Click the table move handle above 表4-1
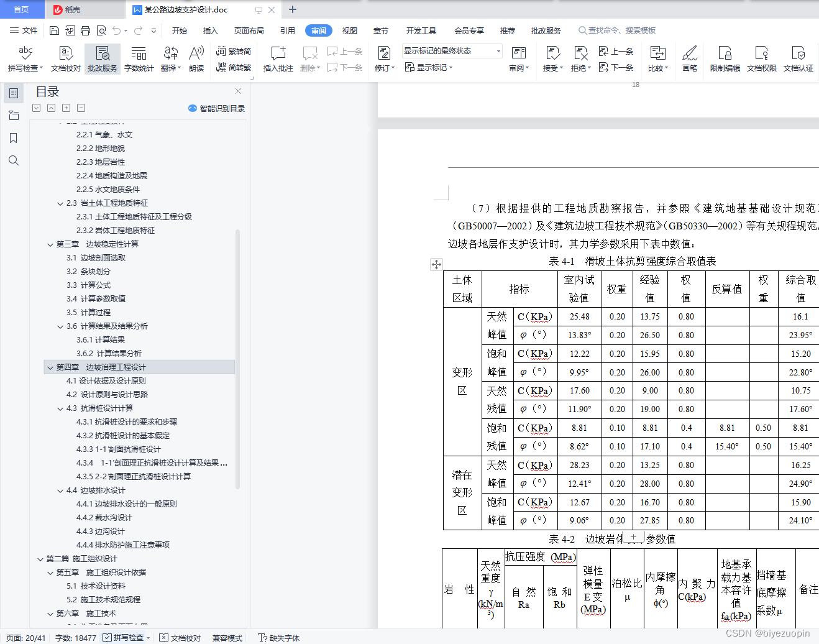The width and height of the screenshot is (819, 644). (436, 264)
